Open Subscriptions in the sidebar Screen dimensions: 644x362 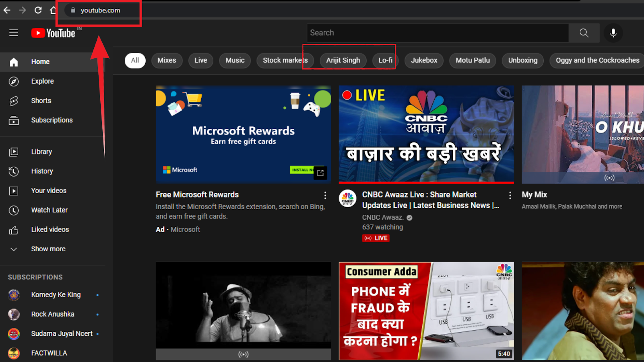click(x=52, y=120)
